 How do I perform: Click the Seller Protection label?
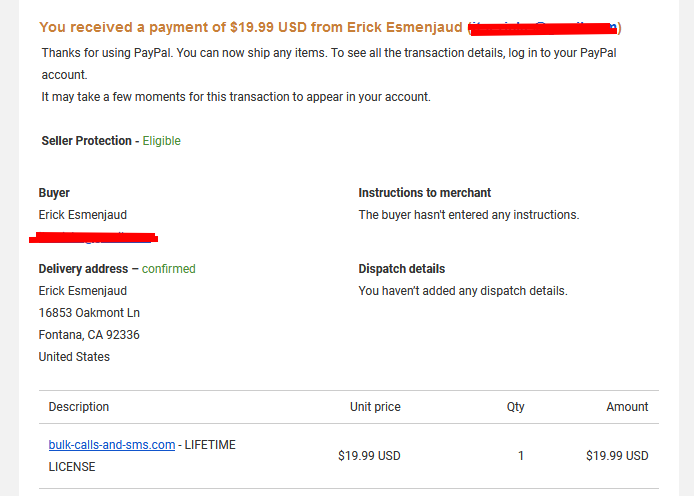(86, 141)
